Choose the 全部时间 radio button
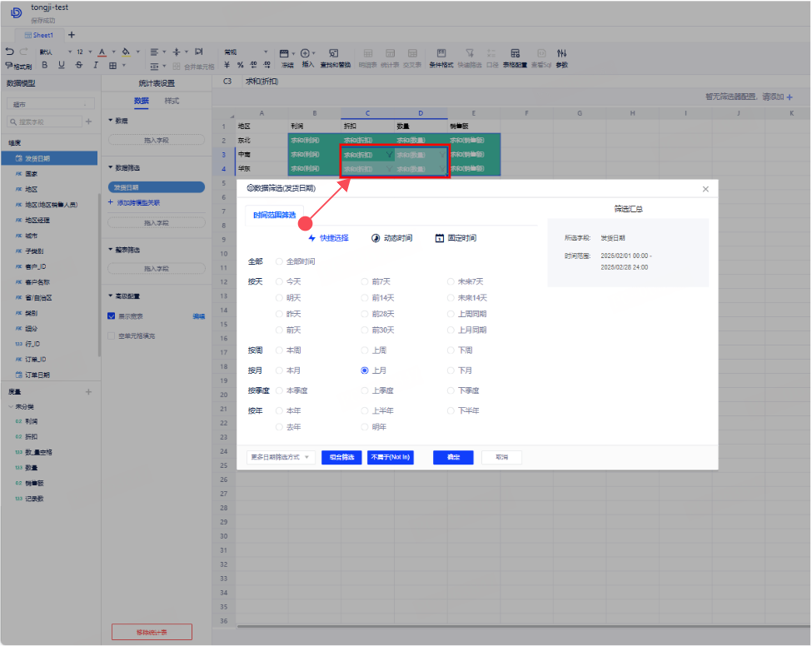812x646 pixels. point(280,261)
